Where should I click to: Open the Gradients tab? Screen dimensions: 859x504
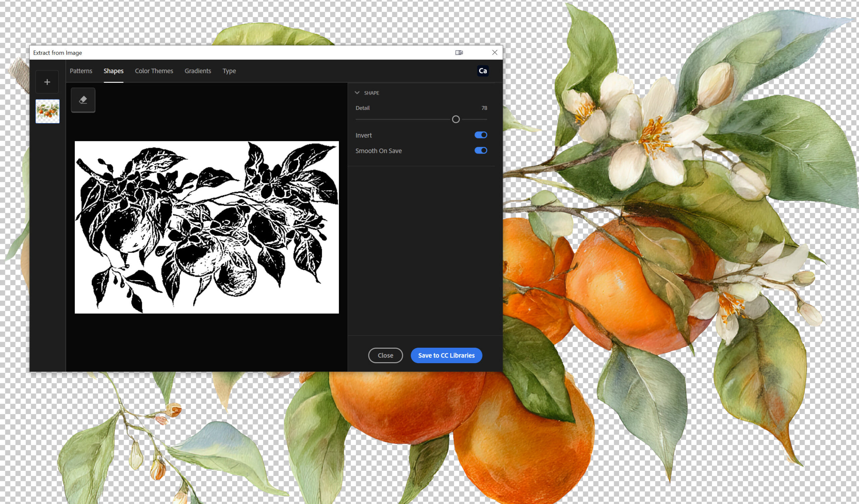tap(198, 71)
